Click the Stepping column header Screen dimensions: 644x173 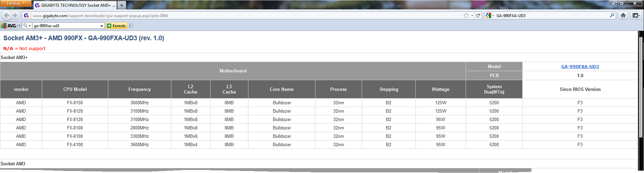coord(389,89)
